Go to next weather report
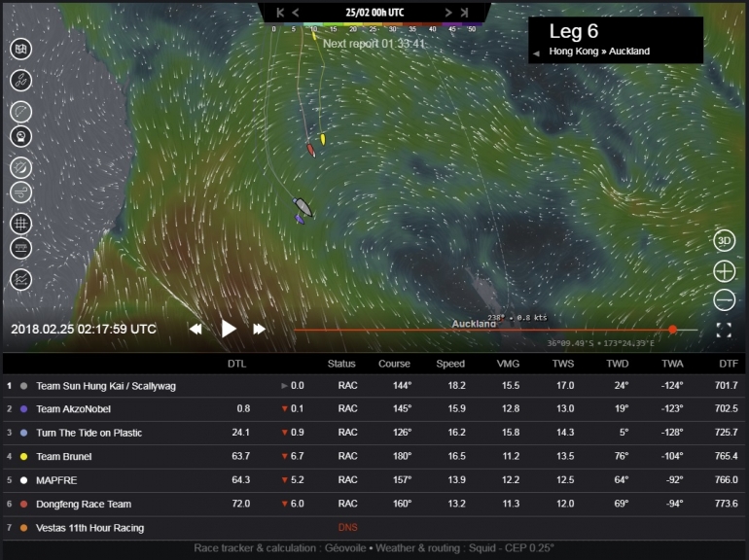The height and width of the screenshot is (560, 749). [x=448, y=13]
